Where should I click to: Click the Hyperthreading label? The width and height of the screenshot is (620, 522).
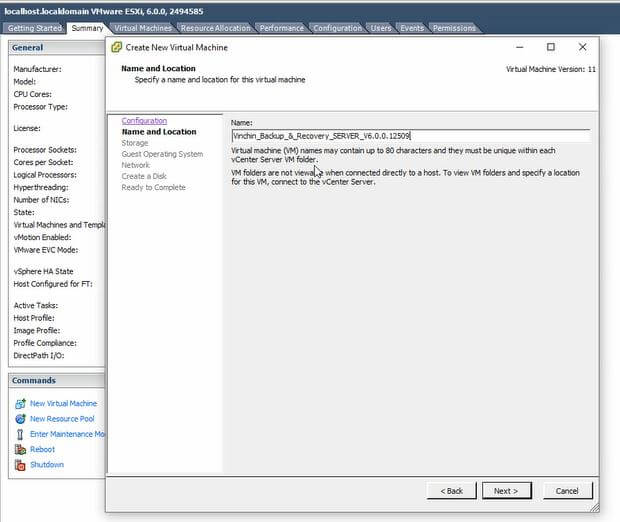41,187
